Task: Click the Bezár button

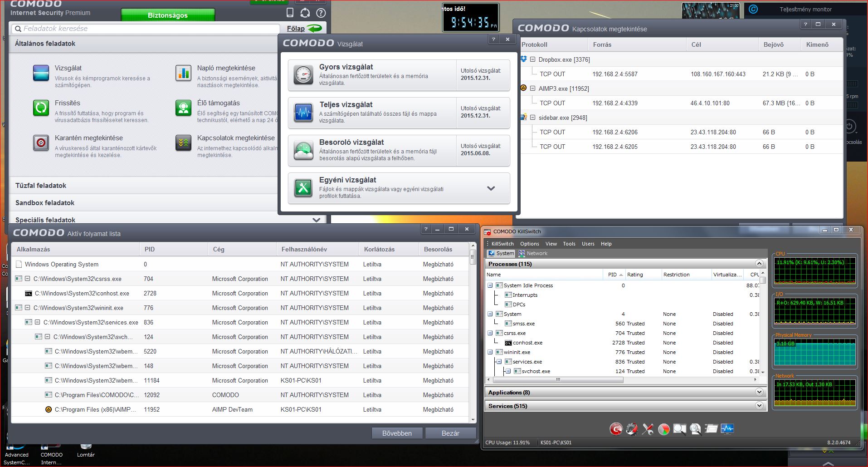Action: [x=450, y=433]
